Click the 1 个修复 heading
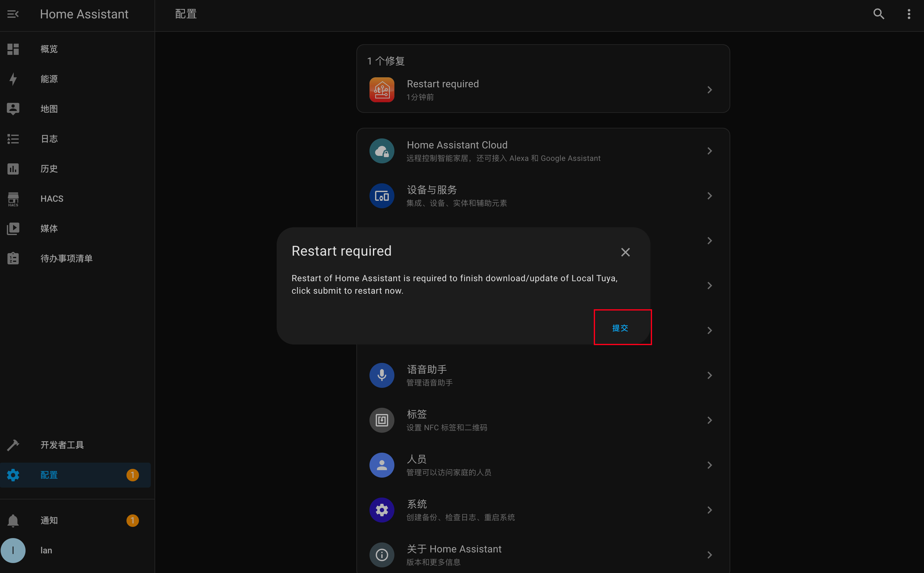This screenshot has width=924, height=573. (386, 61)
